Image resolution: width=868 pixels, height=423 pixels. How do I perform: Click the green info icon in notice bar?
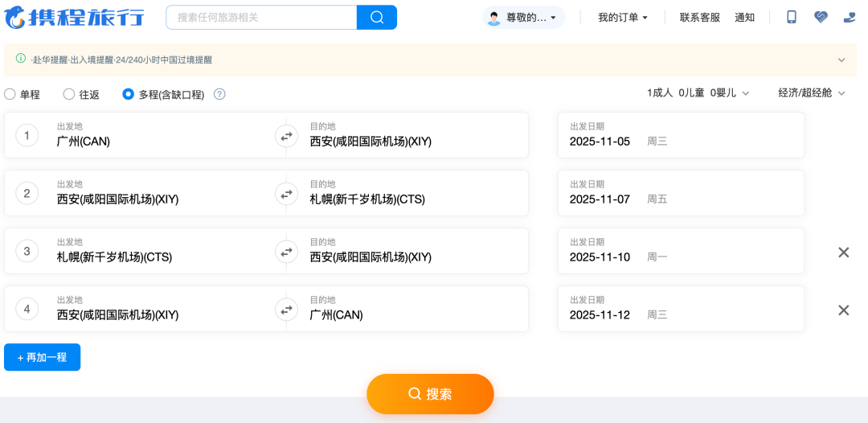[x=21, y=59]
